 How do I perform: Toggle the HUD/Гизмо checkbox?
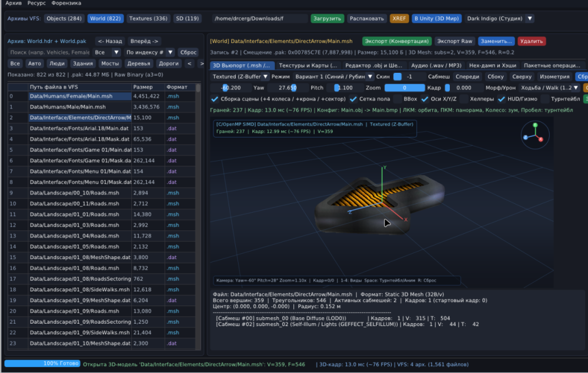[x=501, y=99]
